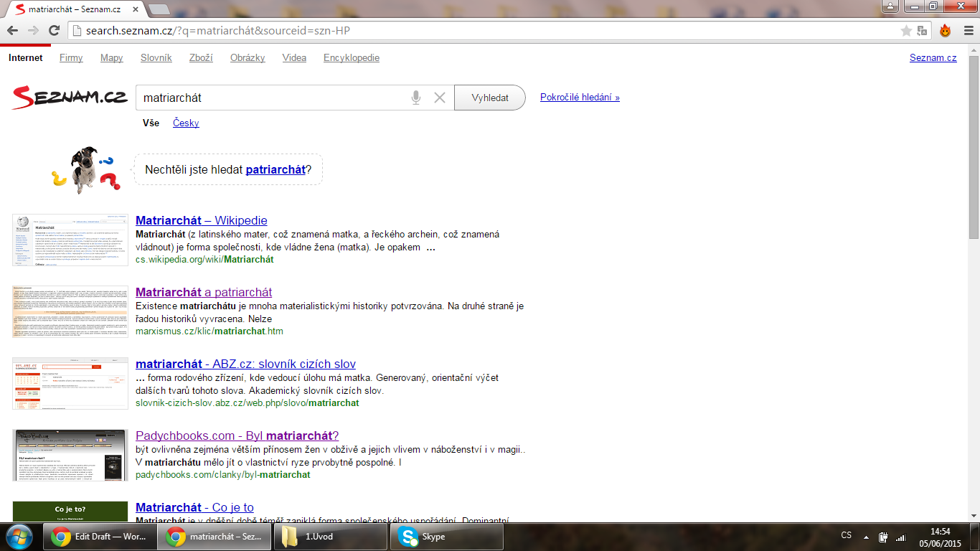Switch to the Firmy search category
980x551 pixels.
71,58
